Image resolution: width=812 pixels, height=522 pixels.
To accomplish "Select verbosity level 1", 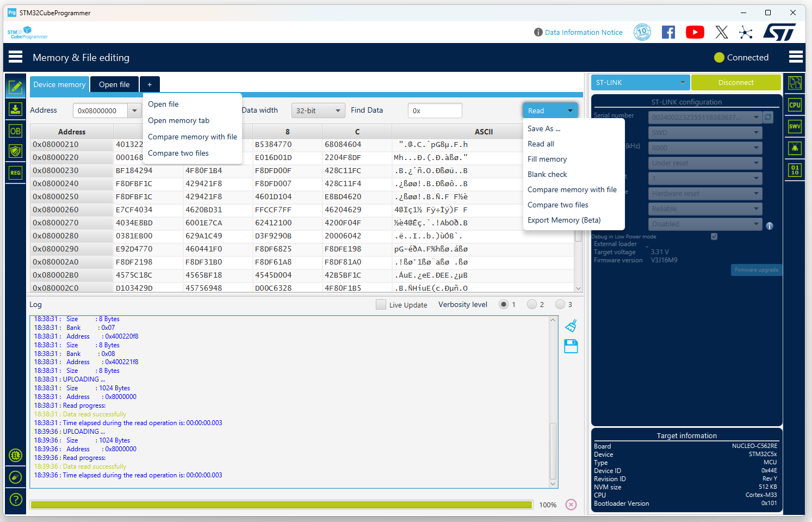I will [x=504, y=304].
